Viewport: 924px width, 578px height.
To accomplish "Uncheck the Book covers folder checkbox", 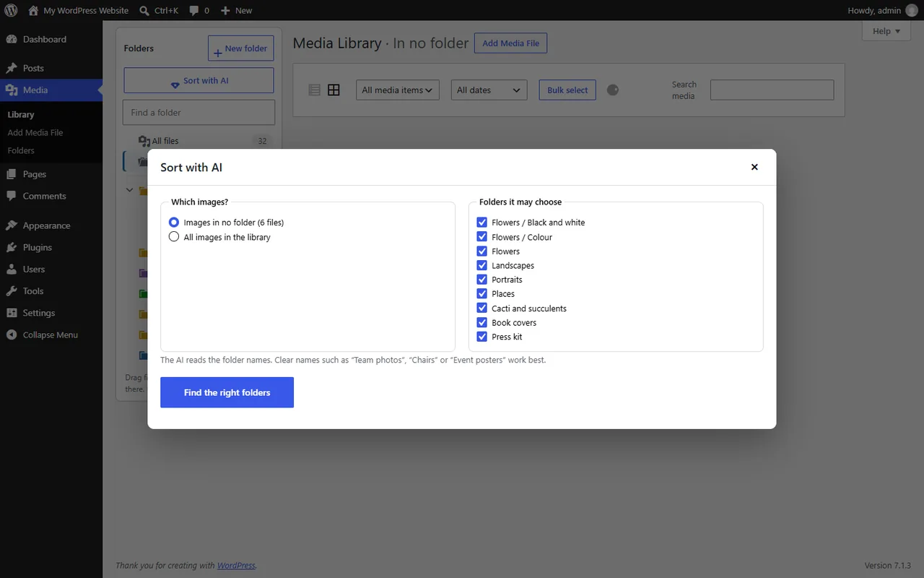I will [482, 322].
